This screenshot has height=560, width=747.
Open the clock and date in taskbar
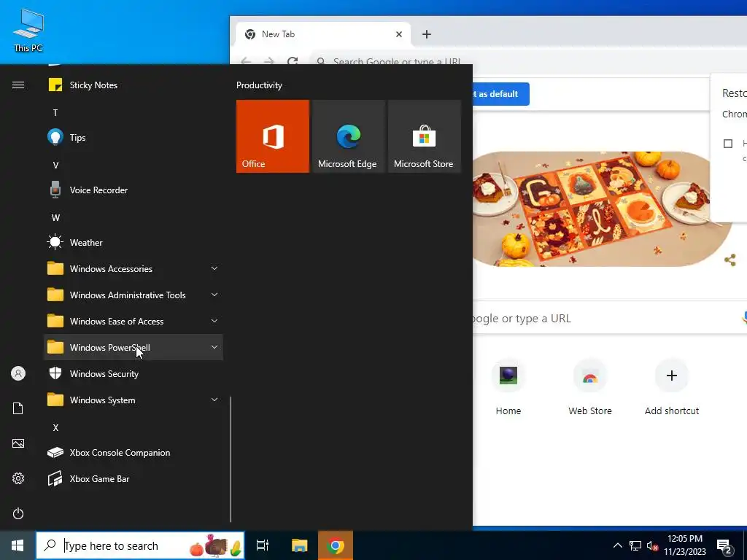(x=684, y=545)
